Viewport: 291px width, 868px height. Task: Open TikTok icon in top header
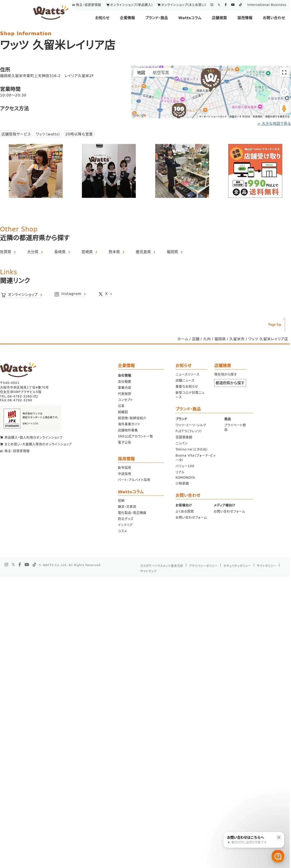point(240,5)
